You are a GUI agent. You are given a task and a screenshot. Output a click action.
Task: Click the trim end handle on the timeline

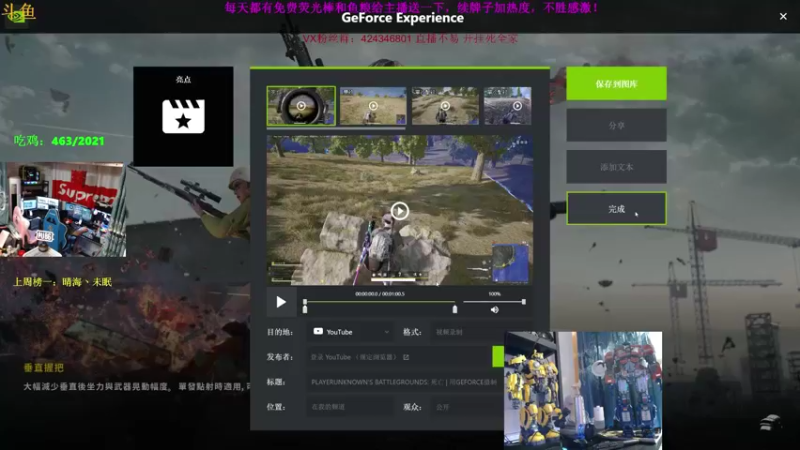pyautogui.click(x=455, y=309)
